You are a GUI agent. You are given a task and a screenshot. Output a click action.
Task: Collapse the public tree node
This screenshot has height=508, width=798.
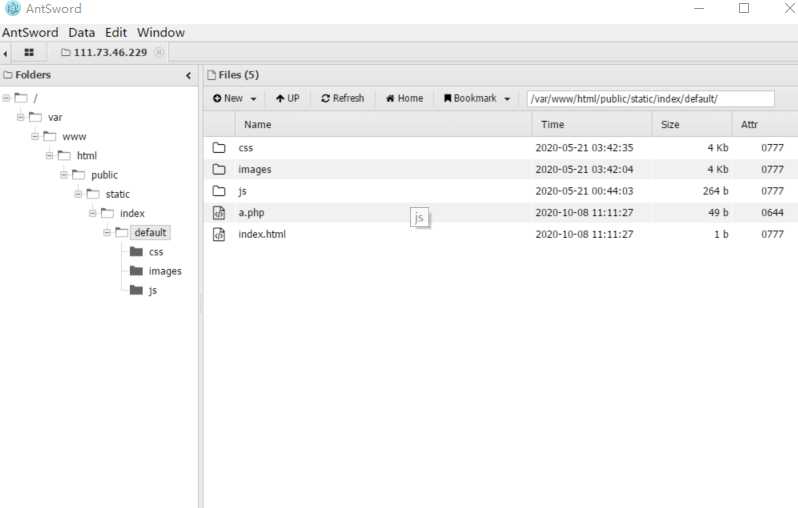click(64, 175)
